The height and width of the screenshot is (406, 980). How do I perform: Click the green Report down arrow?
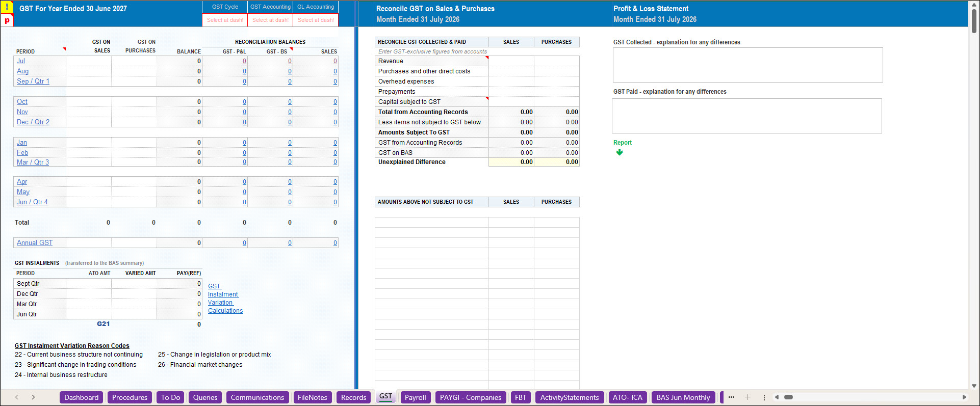click(620, 152)
